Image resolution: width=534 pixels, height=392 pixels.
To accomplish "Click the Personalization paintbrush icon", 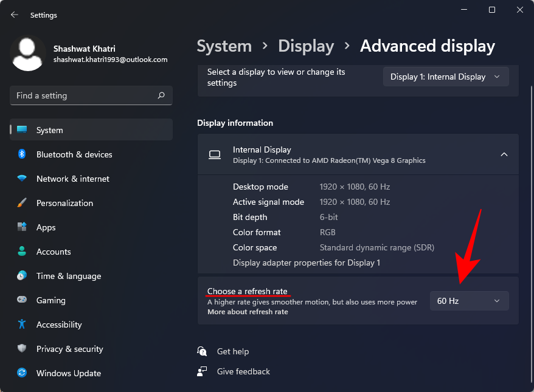I will pos(22,203).
